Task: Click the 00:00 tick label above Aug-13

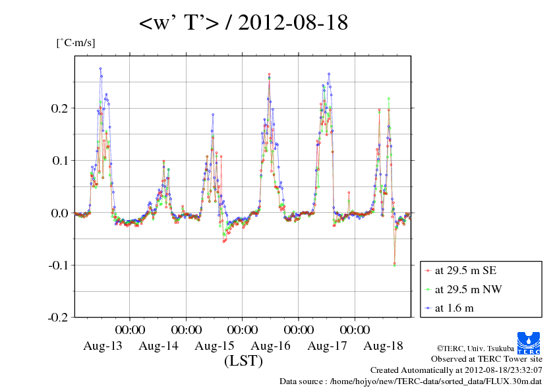Action: click(130, 329)
